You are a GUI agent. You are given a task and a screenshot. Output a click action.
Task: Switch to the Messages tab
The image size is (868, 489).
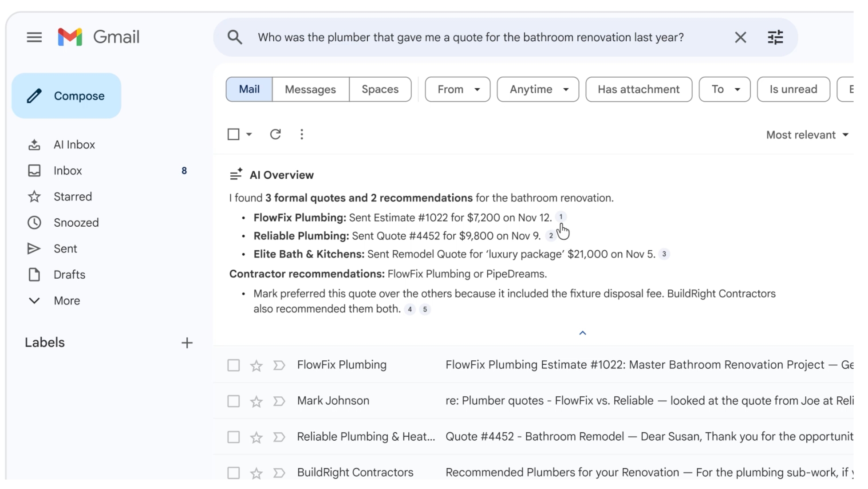pos(310,89)
